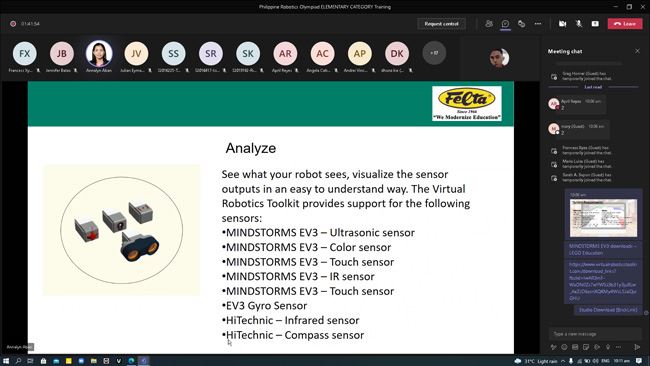Select participant avatar SK

(x=248, y=53)
